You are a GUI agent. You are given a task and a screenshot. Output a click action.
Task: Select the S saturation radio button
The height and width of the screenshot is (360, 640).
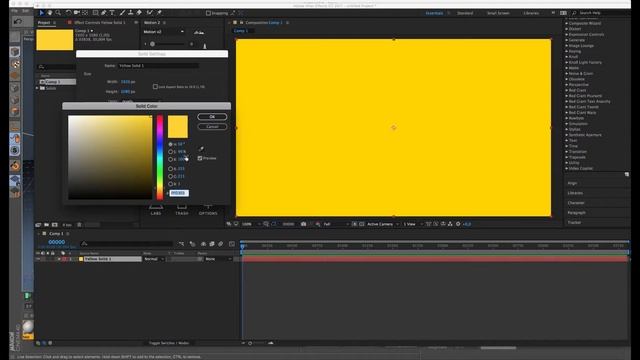171,152
